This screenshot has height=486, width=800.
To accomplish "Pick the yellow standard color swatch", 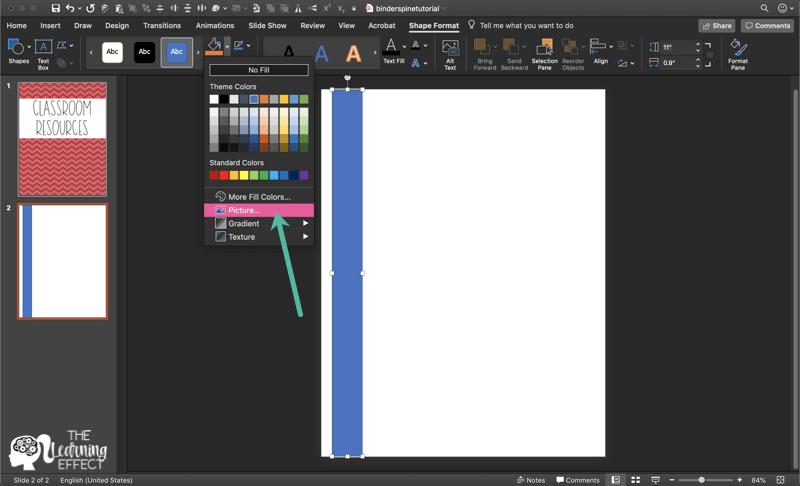I will tap(244, 175).
